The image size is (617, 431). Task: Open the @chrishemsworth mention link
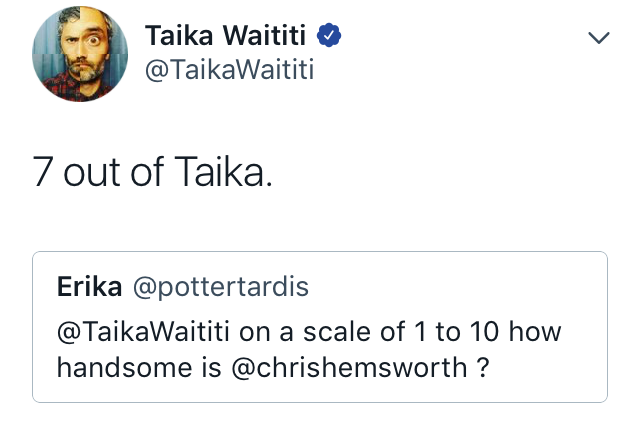349,368
